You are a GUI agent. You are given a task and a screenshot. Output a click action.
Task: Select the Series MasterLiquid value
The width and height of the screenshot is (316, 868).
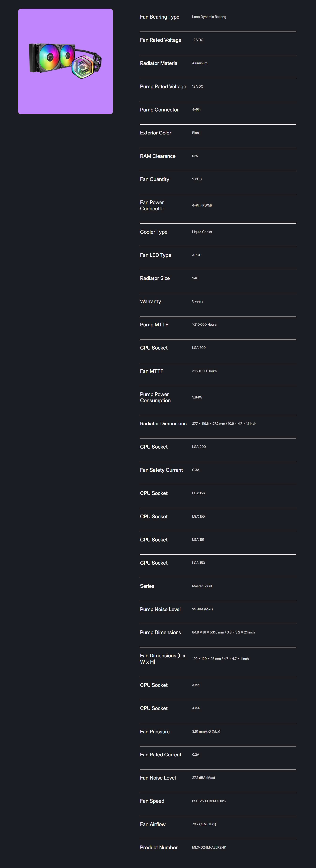(x=202, y=586)
